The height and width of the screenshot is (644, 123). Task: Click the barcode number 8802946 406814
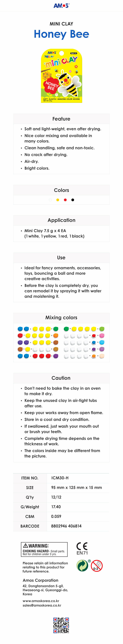pos(66,526)
